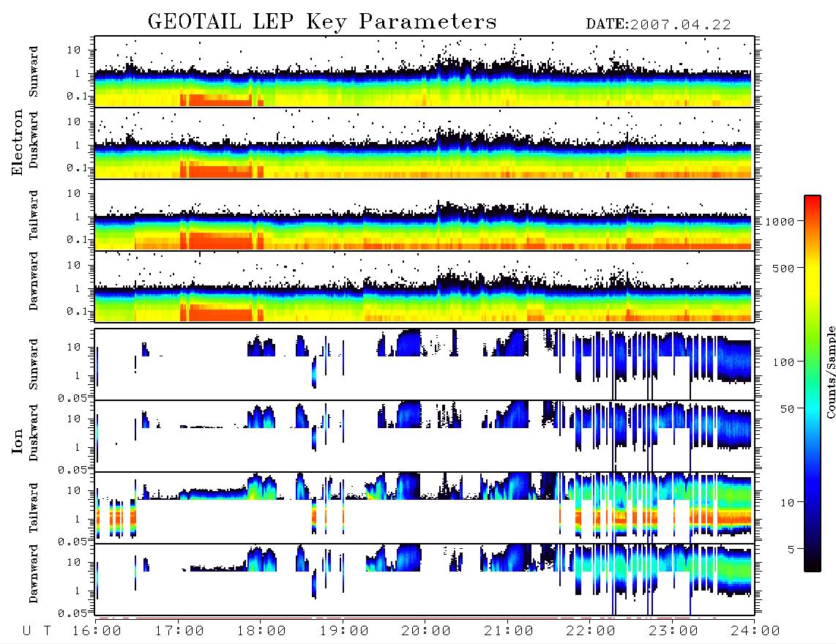Click the color bar "10" tick label
Image resolution: width=836 pixels, height=644 pixels.
pyautogui.click(x=788, y=502)
